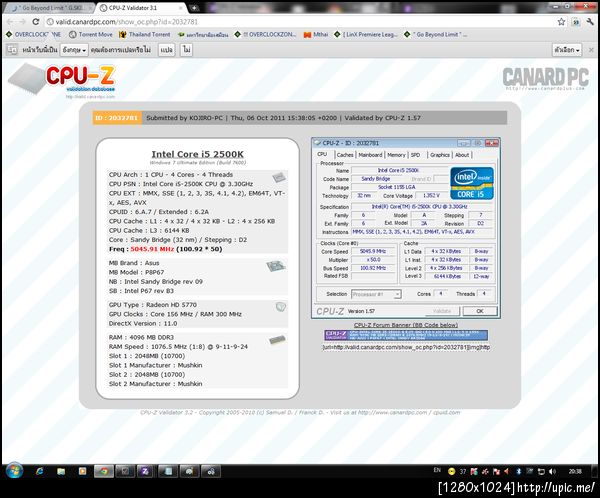600x498 pixels.
Task: Open the page language dropdown อังกฤษ
Action: (74, 50)
